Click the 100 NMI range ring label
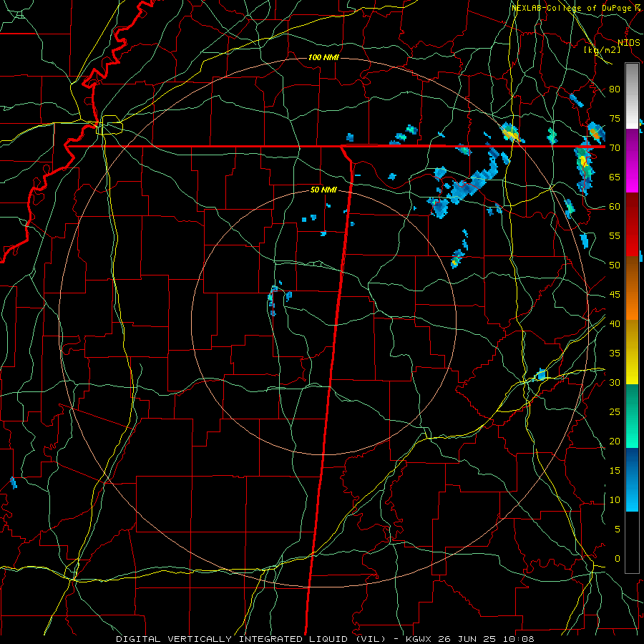The height and width of the screenshot is (644, 644). 323,57
